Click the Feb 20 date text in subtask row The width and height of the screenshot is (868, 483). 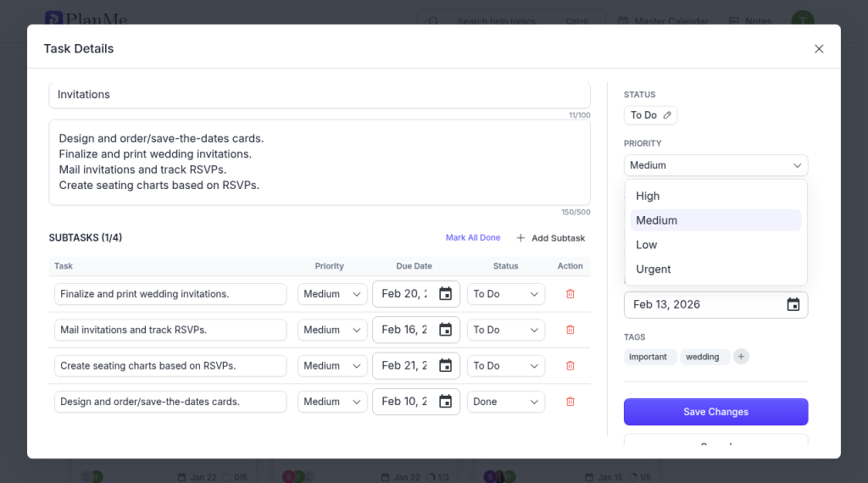point(404,294)
